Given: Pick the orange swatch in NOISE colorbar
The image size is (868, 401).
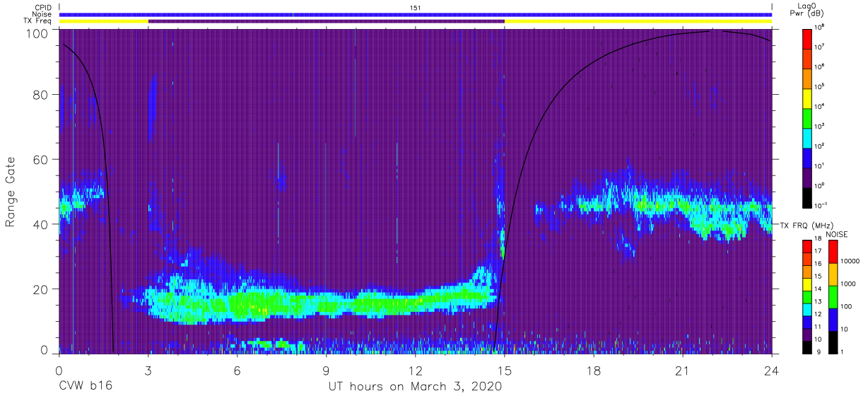Looking at the screenshot, I should (832, 274).
